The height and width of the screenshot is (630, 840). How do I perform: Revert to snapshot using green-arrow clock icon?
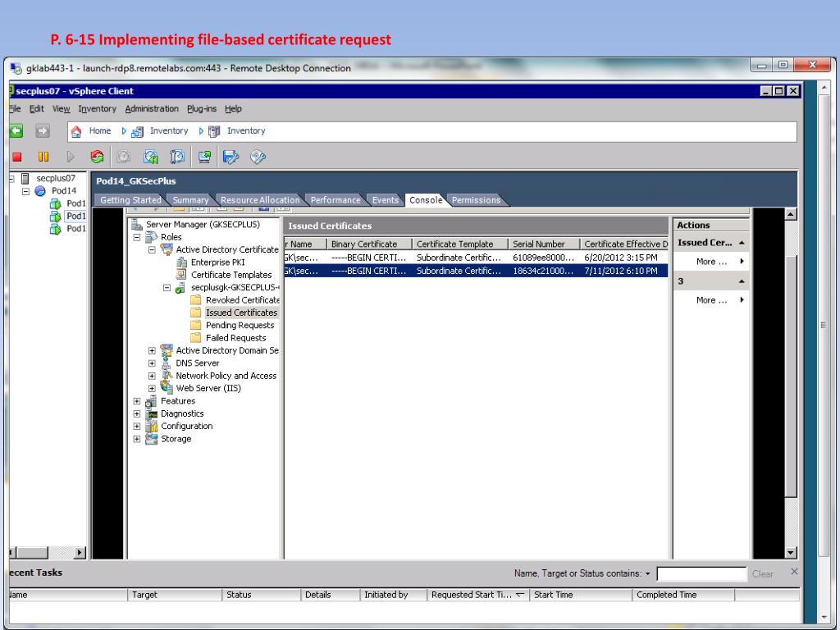pos(151,157)
